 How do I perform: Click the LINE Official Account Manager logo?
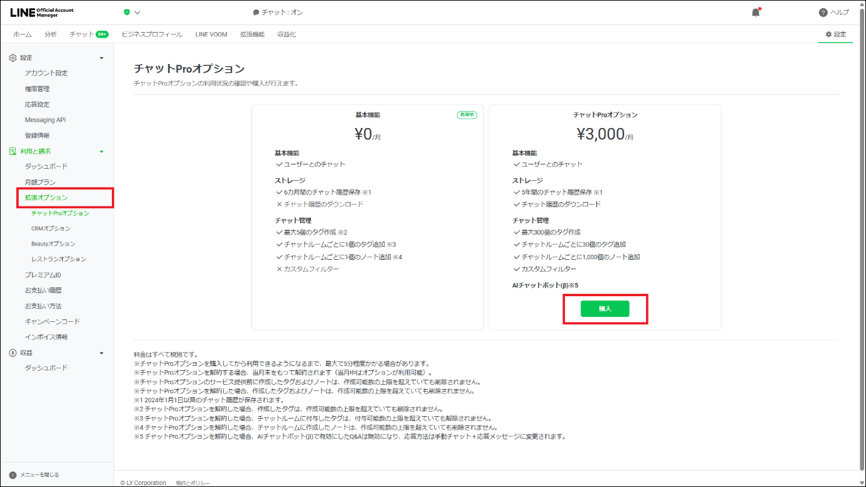(x=42, y=12)
